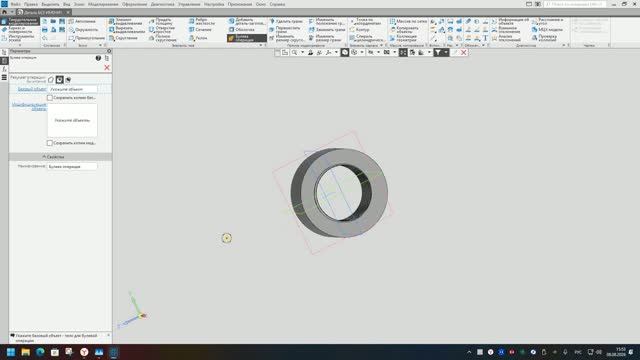The width and height of the screenshot is (640, 360).
Task: Expand the toolbar set list arrow
Action: pos(20,45)
